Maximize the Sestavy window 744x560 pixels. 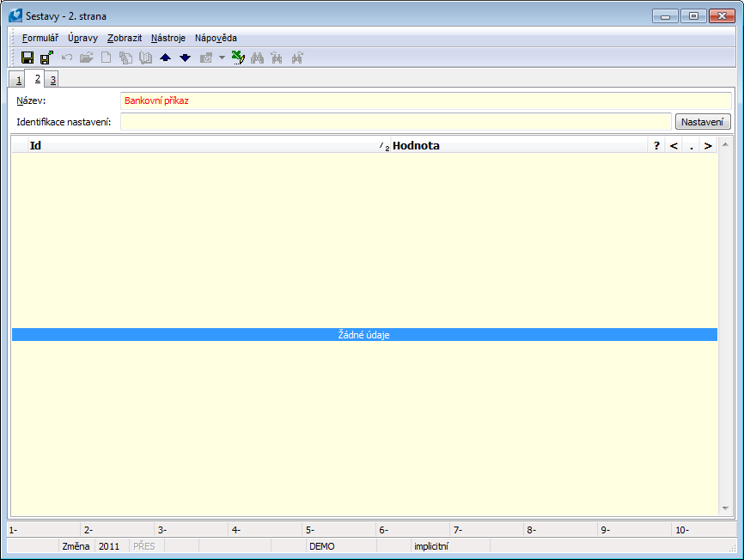[x=693, y=16]
